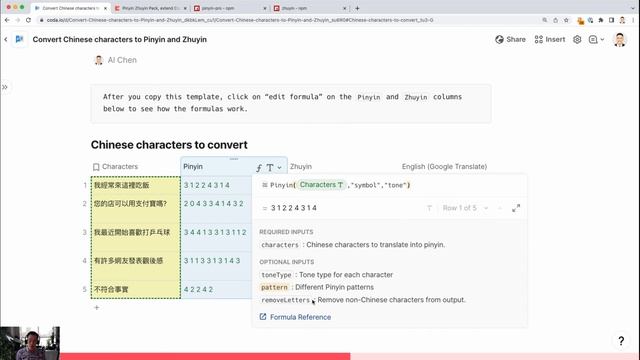Click the pattern optional input
Image resolution: width=640 pixels, height=360 pixels.
pyautogui.click(x=274, y=287)
